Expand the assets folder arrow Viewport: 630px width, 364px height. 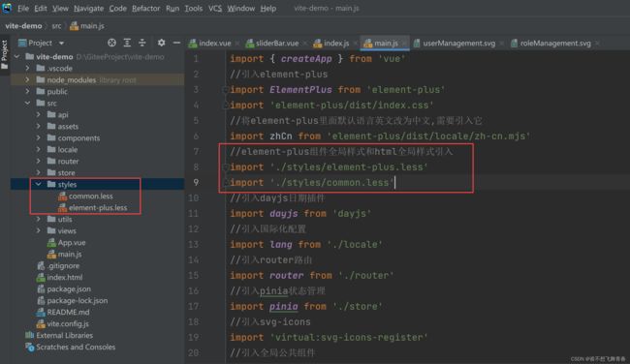tap(38, 127)
